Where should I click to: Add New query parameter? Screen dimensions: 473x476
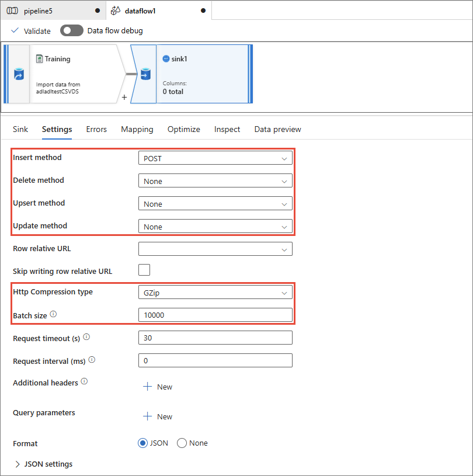(158, 416)
